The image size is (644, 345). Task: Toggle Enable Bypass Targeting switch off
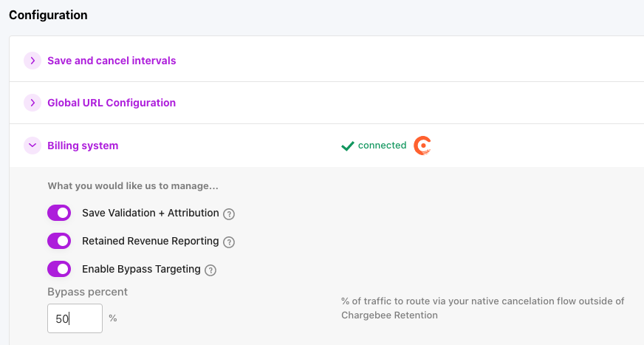point(59,269)
